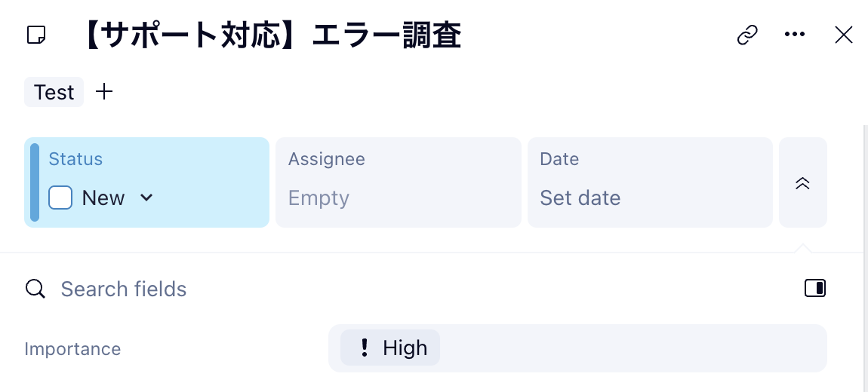
Task: Open the Date field to set date
Action: click(x=650, y=182)
